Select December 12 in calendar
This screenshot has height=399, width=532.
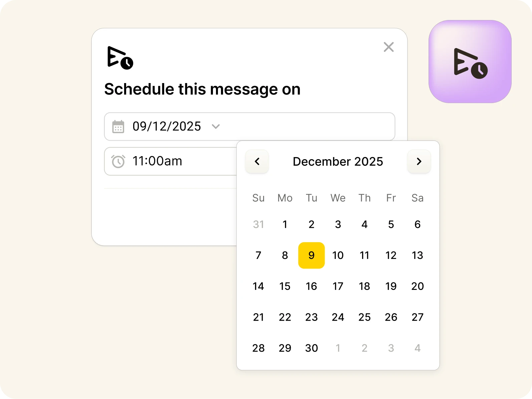click(x=391, y=255)
